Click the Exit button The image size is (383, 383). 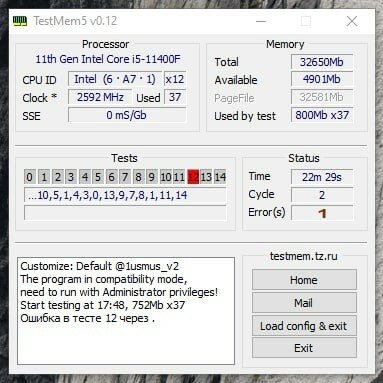point(304,348)
